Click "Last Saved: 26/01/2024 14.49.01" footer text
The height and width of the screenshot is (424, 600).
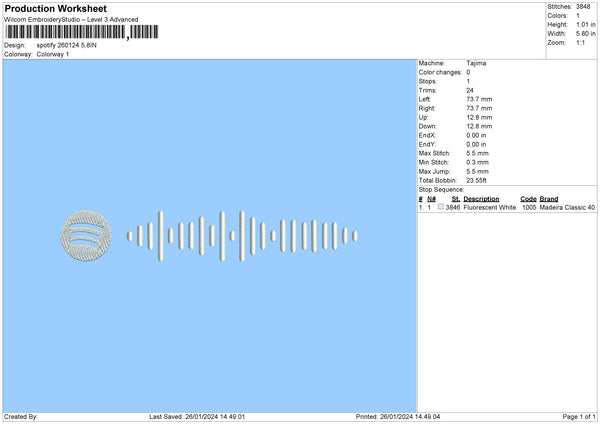click(197, 417)
